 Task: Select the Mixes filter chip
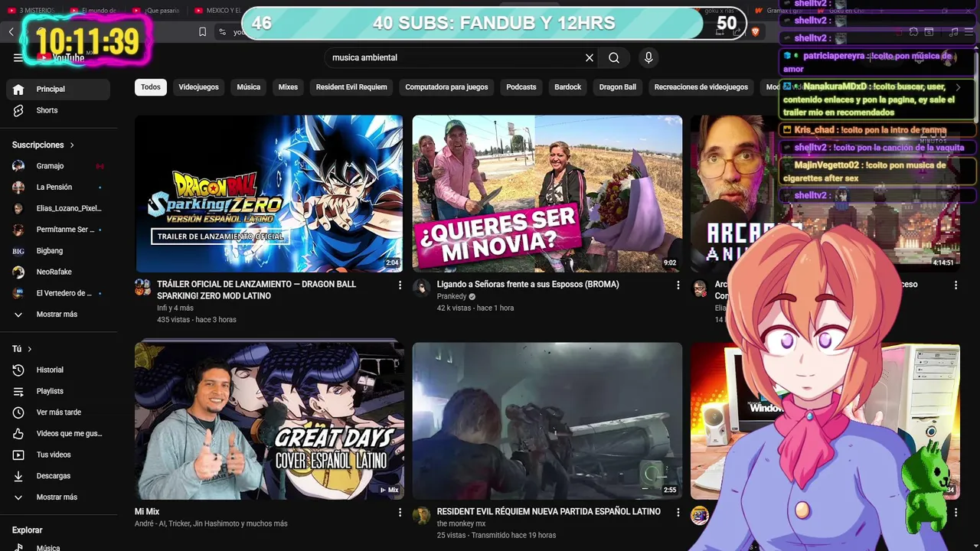coord(288,87)
